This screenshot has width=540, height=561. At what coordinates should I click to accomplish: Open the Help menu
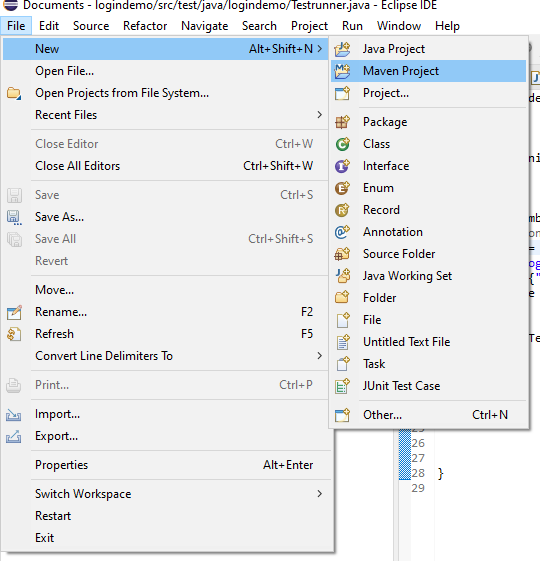tap(447, 26)
